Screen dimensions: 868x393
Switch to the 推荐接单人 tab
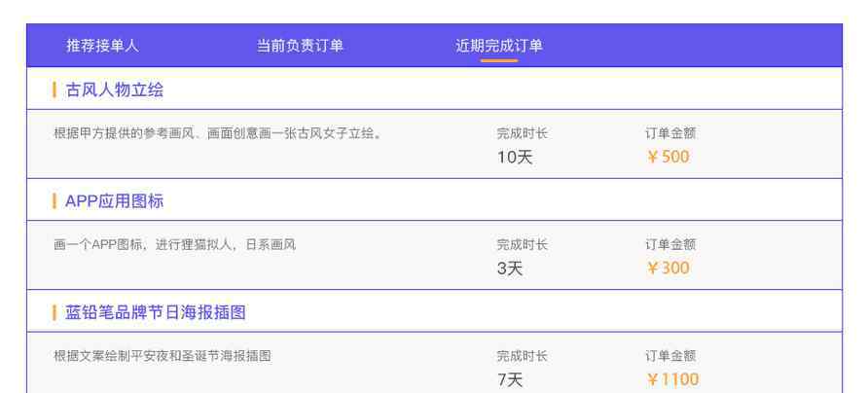pyautogui.click(x=102, y=46)
